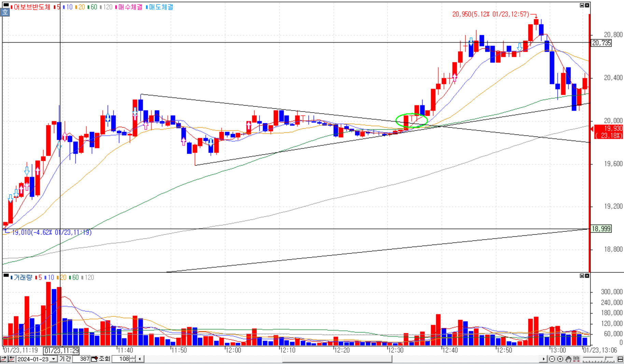The image size is (624, 364).
Task: Click the 108 candle count field
Action: (x=121, y=359)
